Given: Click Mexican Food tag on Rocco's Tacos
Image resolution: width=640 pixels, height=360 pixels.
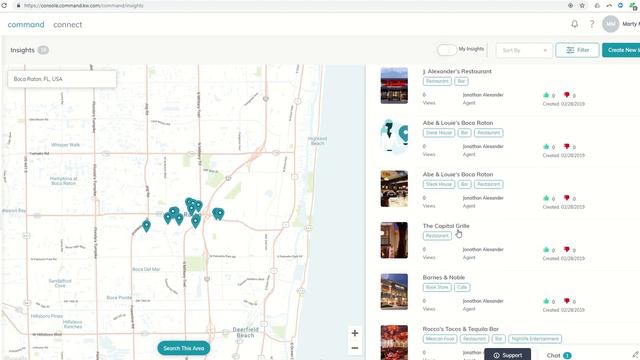Looking at the screenshot, I should (440, 339).
